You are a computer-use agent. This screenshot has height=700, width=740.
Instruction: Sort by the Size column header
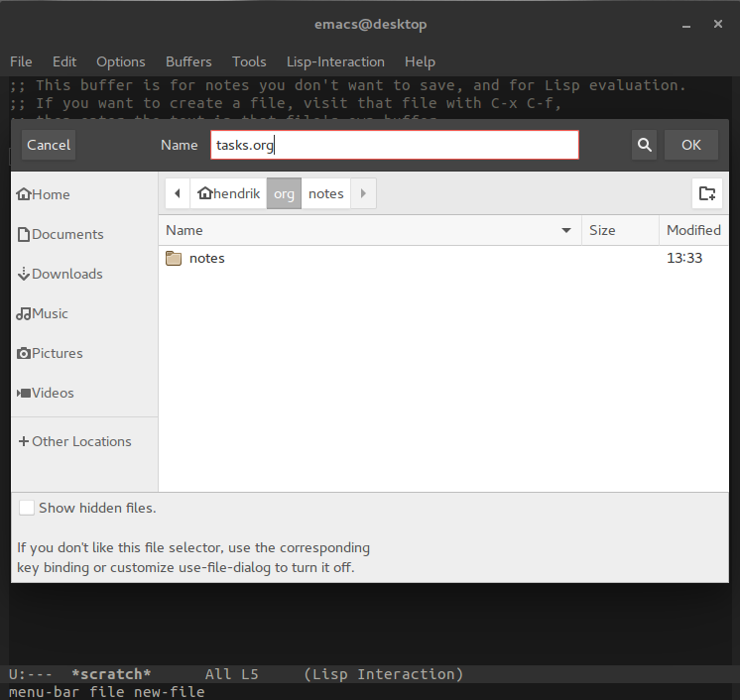click(x=620, y=230)
